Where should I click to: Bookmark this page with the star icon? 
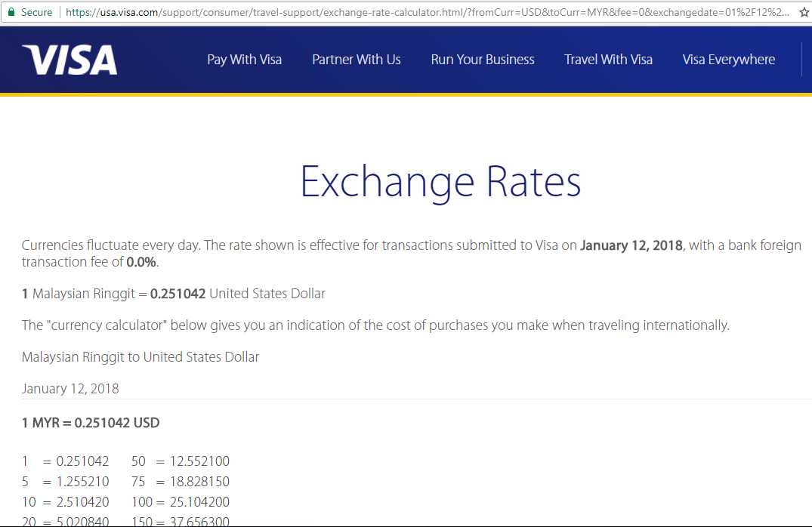[x=804, y=12]
